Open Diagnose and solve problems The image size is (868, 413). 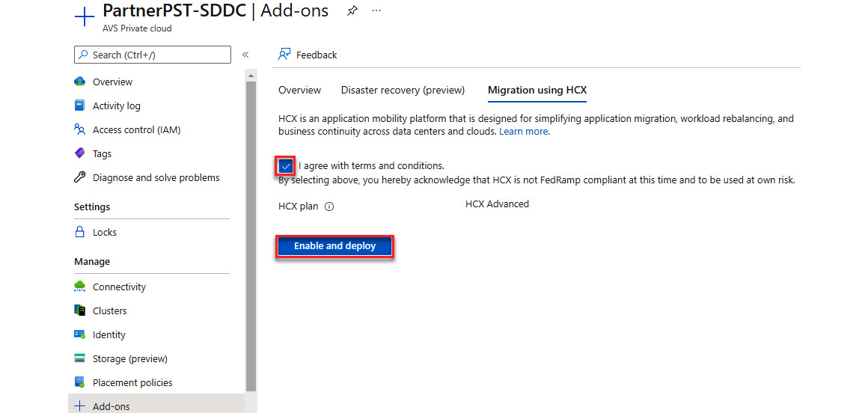[156, 178]
